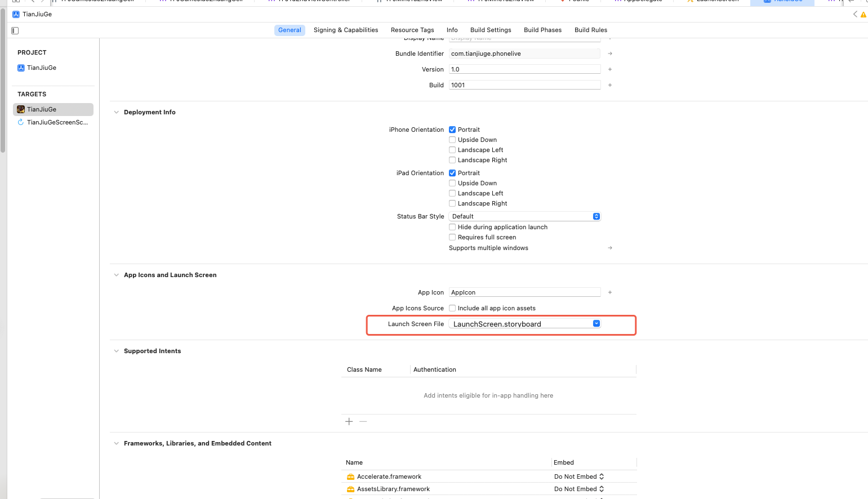Enable iPhone Landscape Left orientation
The height and width of the screenshot is (499, 868).
452,150
